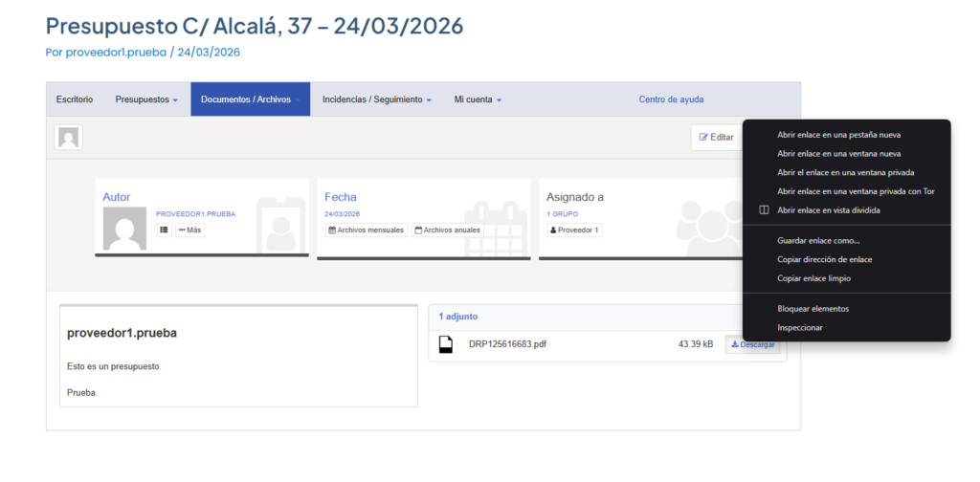Screen dimensions: 980x482
Task: Open the Centro de ayuda link
Action: click(x=671, y=99)
